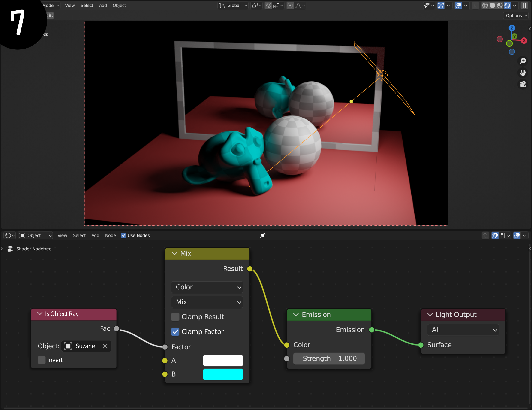532x410 pixels.
Task: Click cyan color swatch for input B
Action: (223, 374)
